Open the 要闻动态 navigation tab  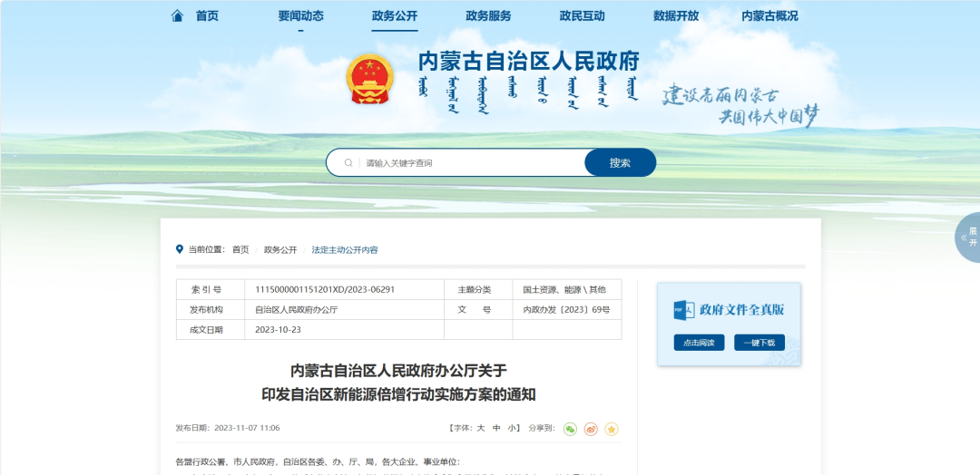[300, 16]
